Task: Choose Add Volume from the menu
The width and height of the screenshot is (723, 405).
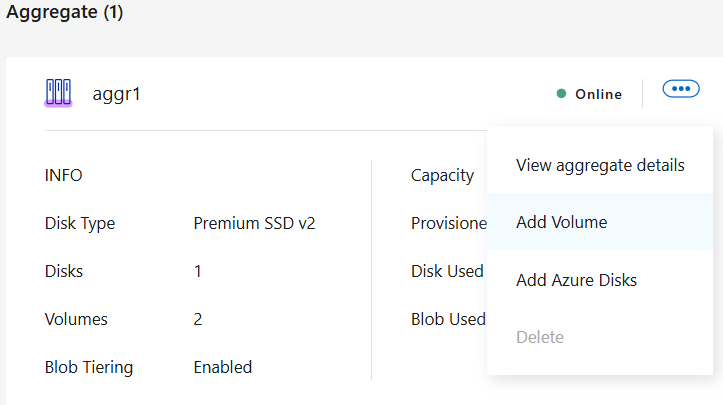Action: (x=561, y=222)
